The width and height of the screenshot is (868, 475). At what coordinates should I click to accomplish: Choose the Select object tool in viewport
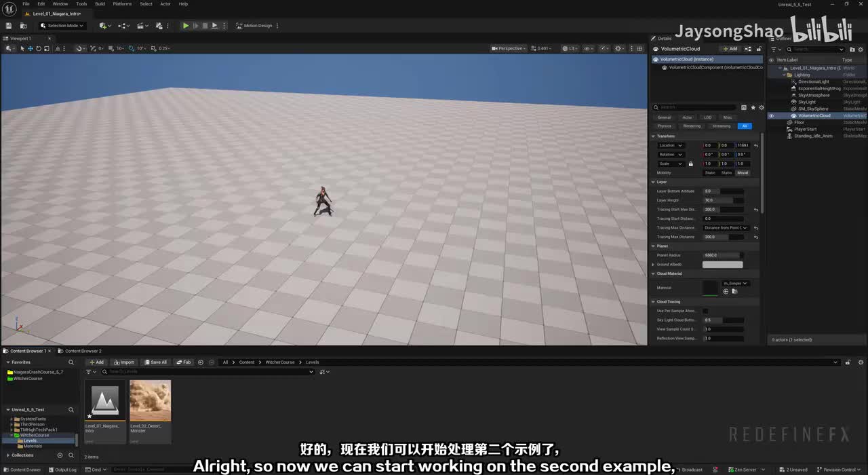click(22, 48)
